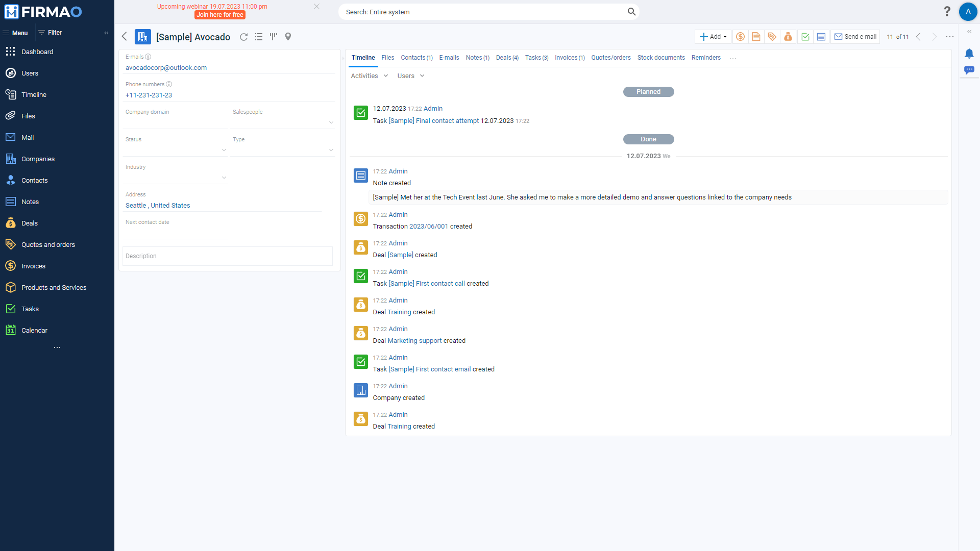980x551 pixels.
Task: Open the Tasks section from sidebar
Action: (30, 309)
